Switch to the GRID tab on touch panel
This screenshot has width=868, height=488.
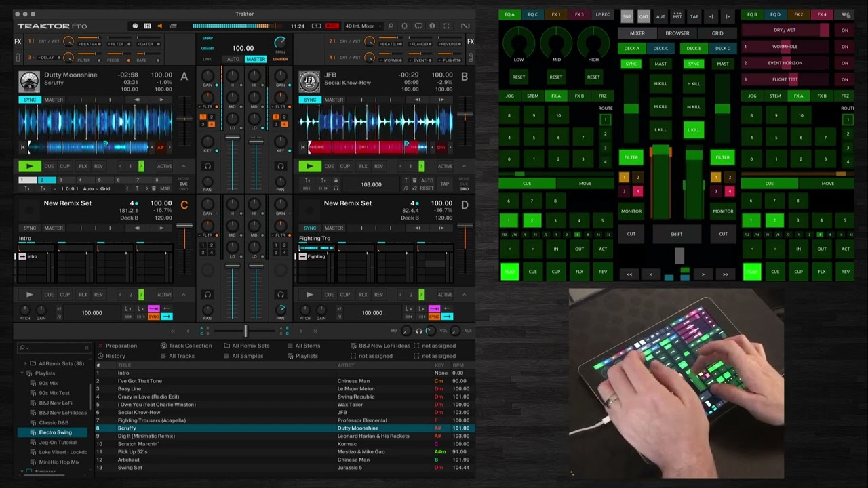[717, 33]
